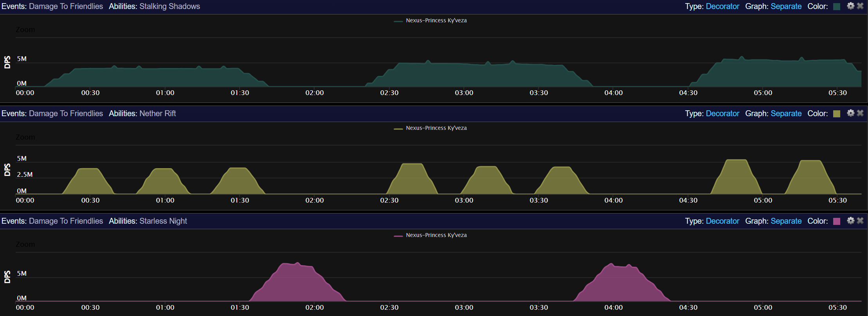This screenshot has height=316, width=868.
Task: Click the 01:00 tick label in Stalking Shadows chart
Action: point(165,93)
